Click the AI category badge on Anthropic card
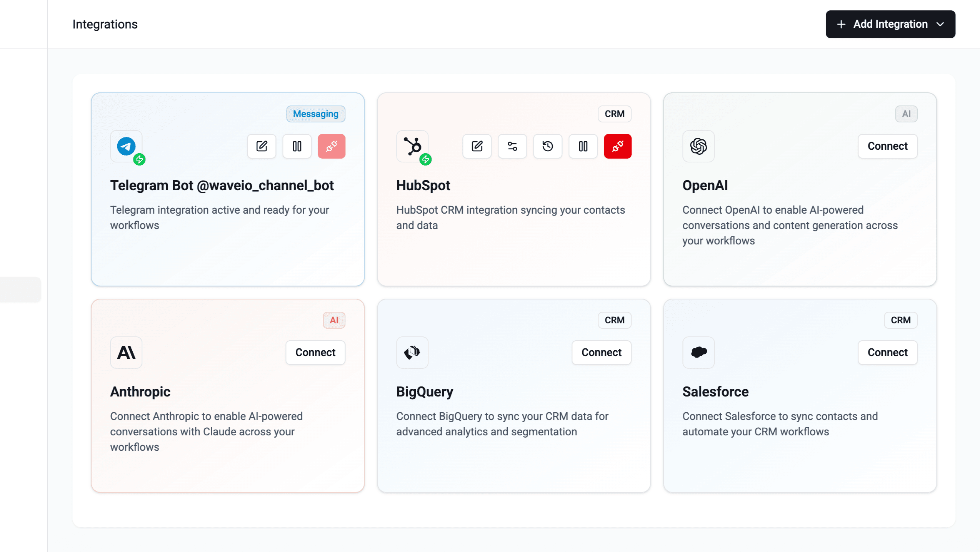The image size is (980, 552). click(x=334, y=320)
